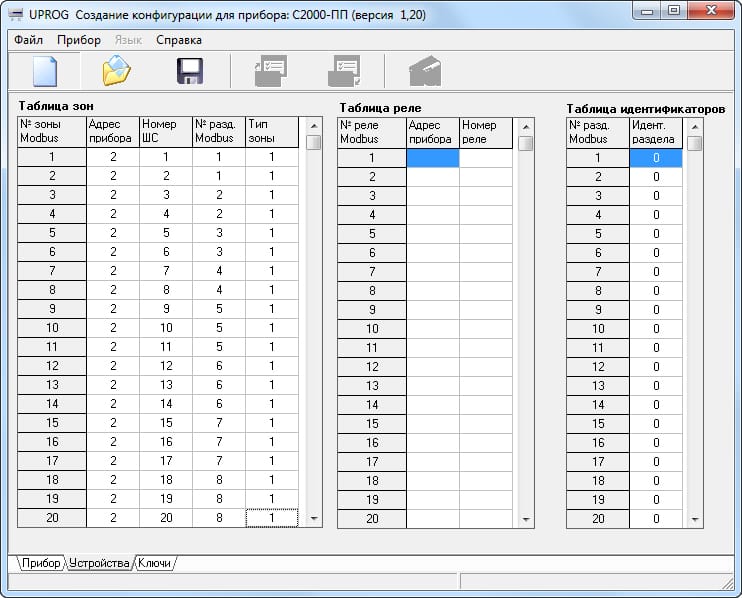Click № разд. Modbus cell of zone 1
The height and width of the screenshot is (598, 742).
pos(219,157)
